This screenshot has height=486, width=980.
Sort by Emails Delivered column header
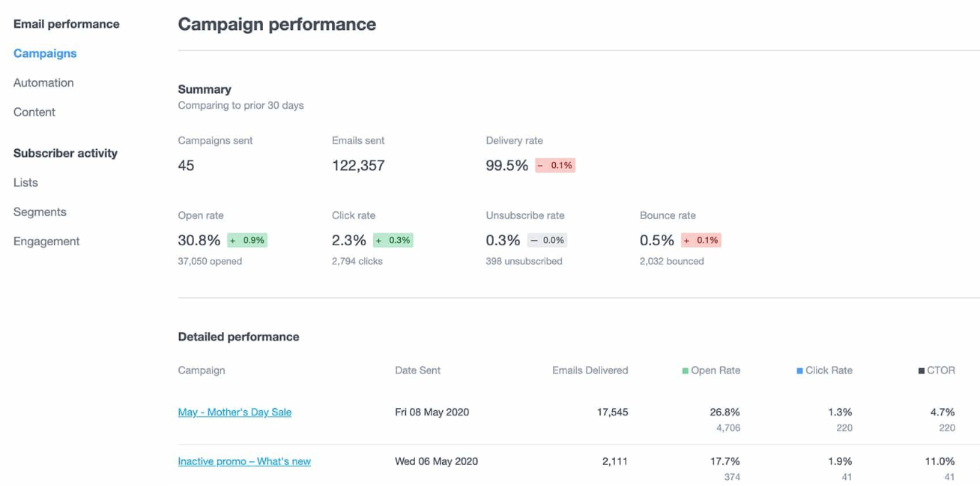pyautogui.click(x=590, y=370)
